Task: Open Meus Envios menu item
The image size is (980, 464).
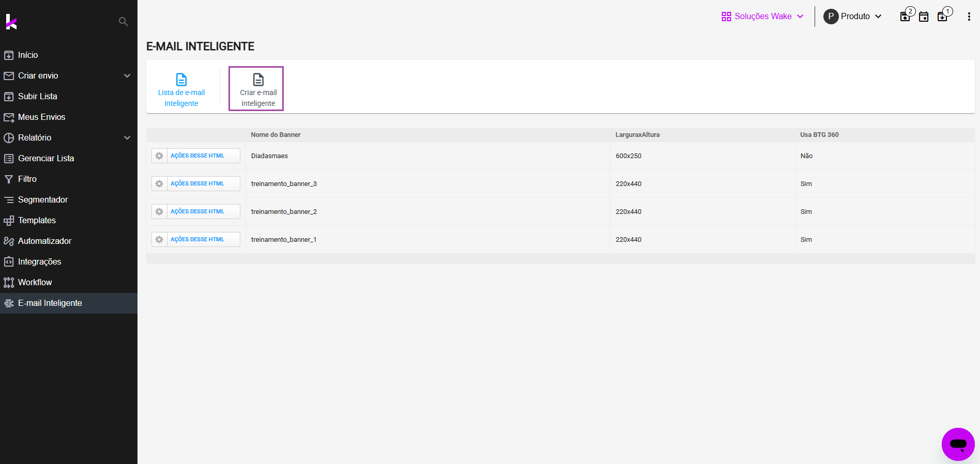Action: click(x=69, y=117)
